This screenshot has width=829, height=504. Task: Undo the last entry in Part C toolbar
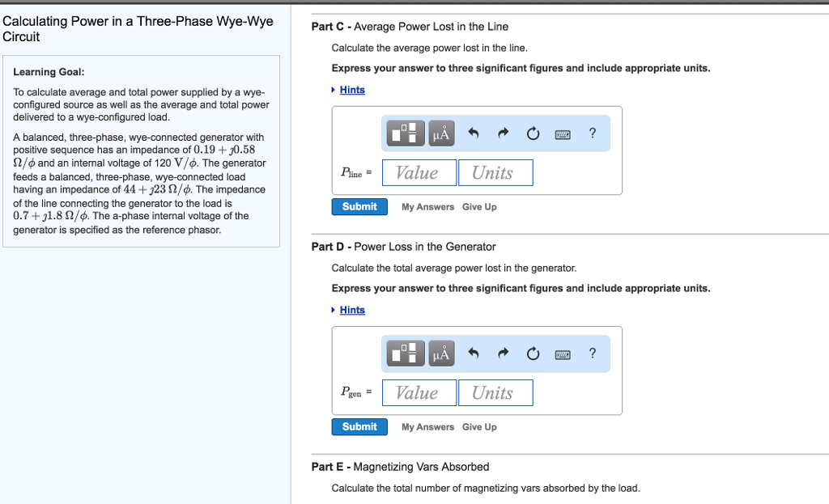[x=474, y=133]
